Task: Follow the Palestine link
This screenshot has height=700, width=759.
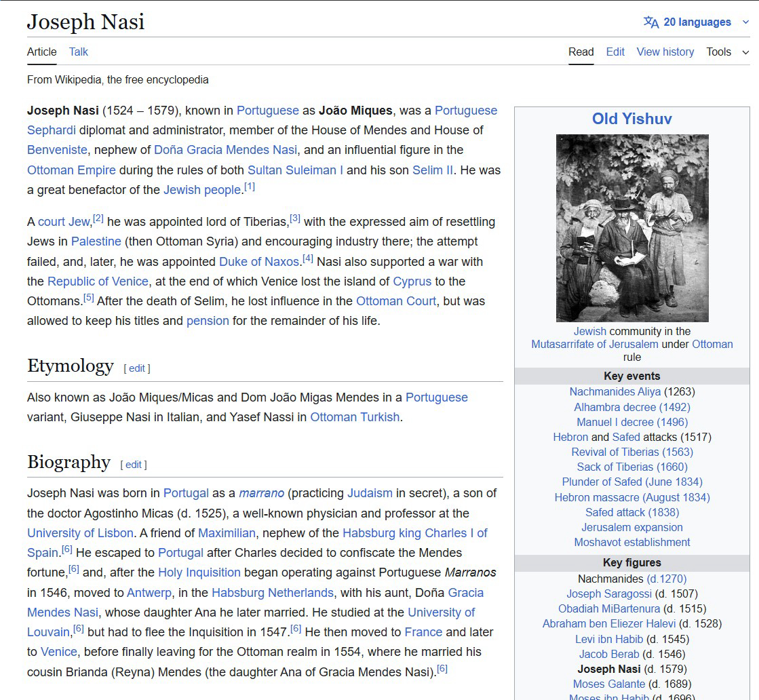Action: [96, 241]
